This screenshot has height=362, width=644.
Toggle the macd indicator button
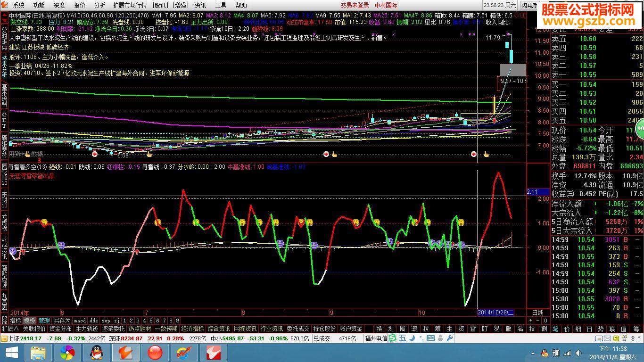[x=80, y=321]
